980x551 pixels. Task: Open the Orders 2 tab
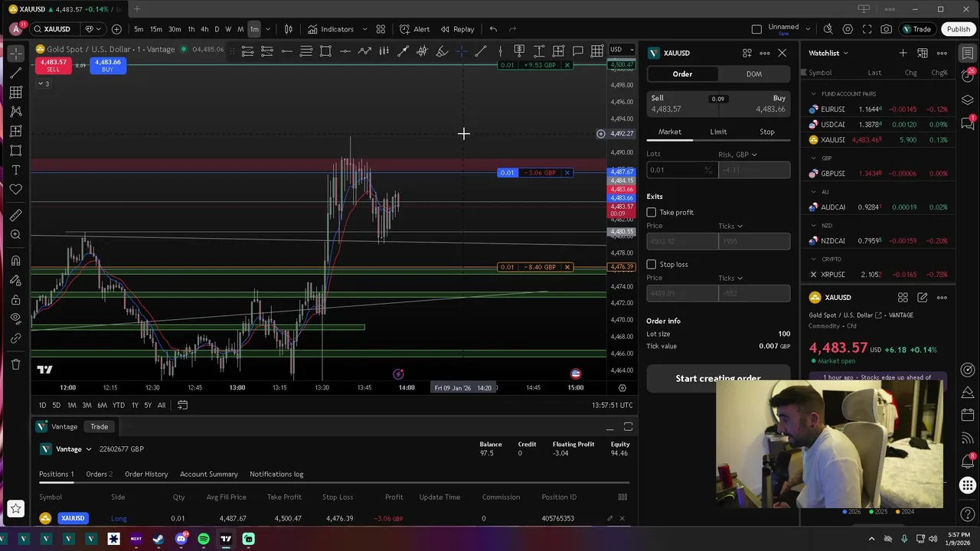coord(99,474)
